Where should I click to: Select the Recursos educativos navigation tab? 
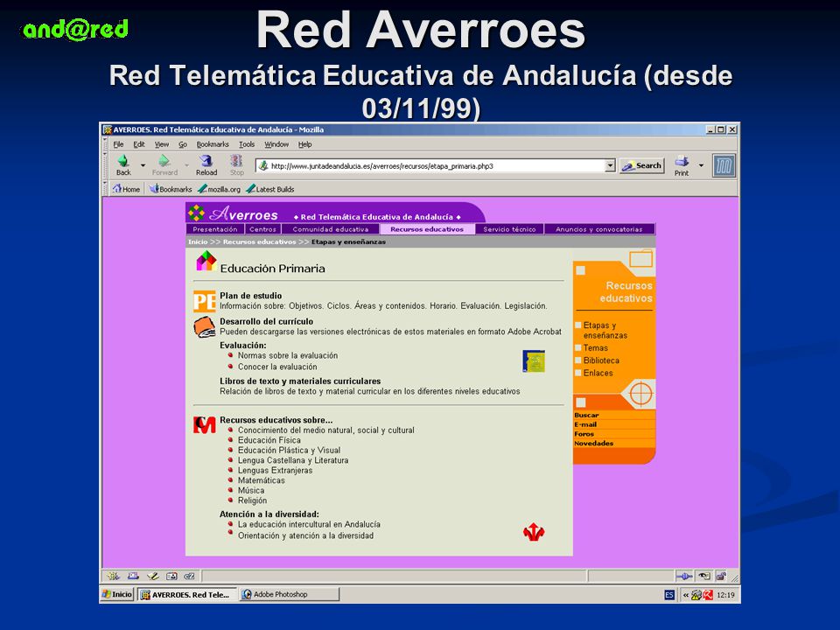pyautogui.click(x=427, y=229)
